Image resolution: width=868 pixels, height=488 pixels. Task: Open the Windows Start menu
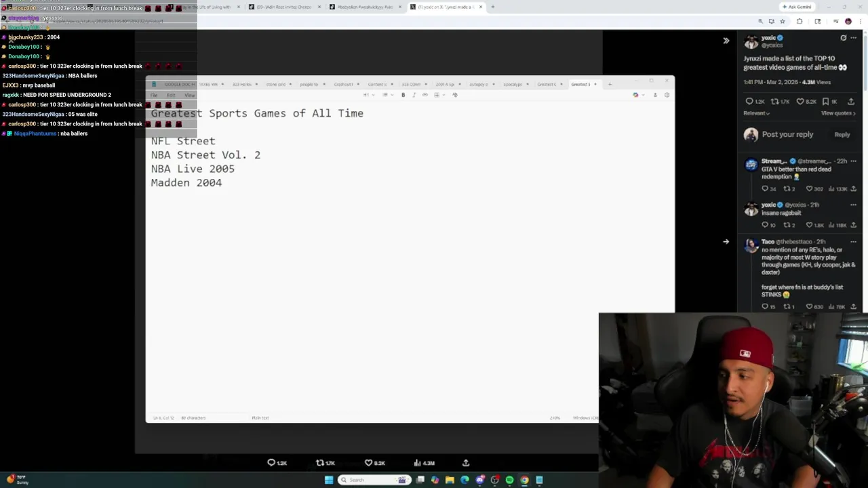pos(329,480)
